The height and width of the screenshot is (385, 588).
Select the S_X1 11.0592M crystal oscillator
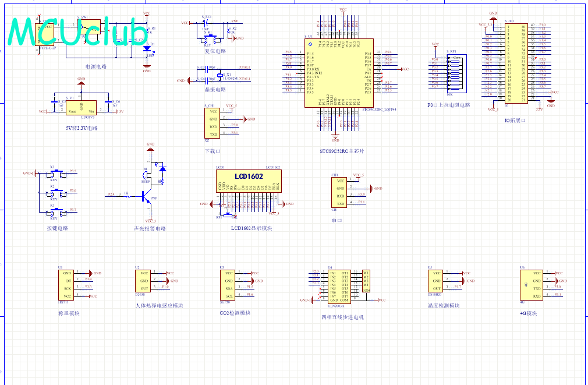[219, 75]
